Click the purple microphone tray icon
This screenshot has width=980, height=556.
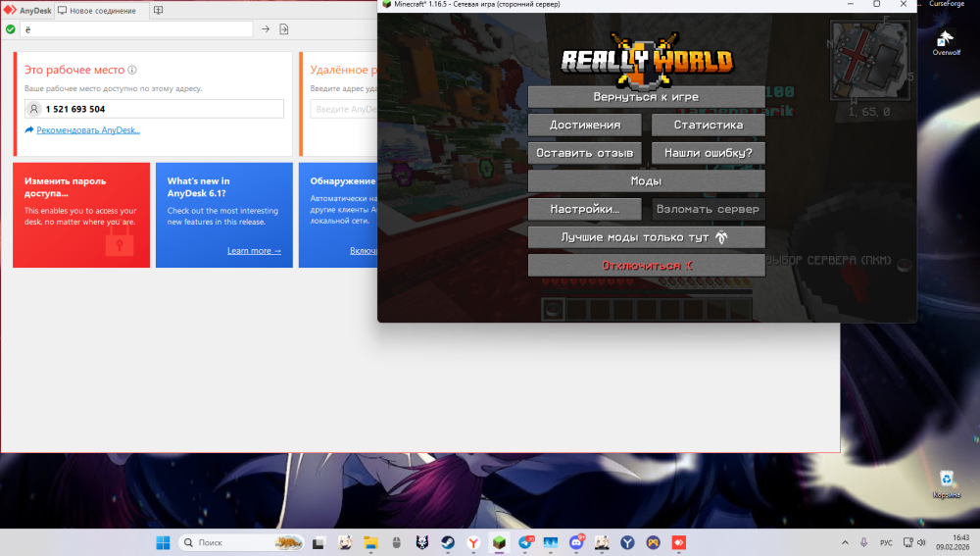click(x=863, y=543)
